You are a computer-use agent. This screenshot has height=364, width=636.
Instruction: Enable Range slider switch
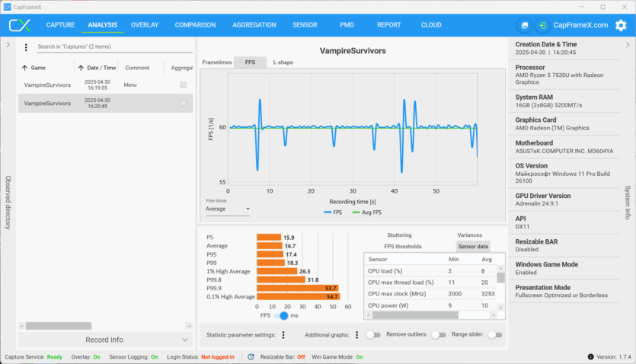(495, 335)
